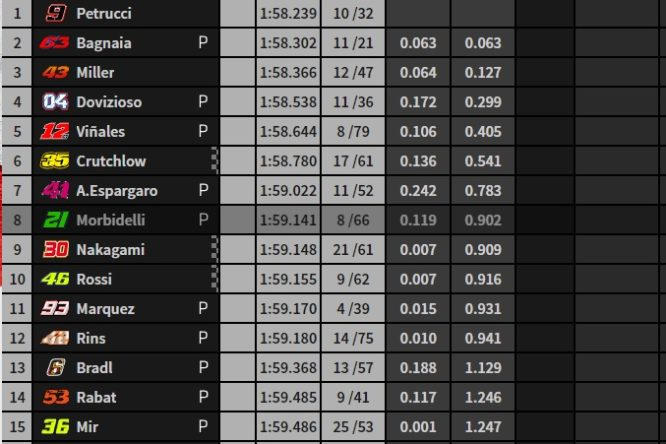The height and width of the screenshot is (444, 666).
Task: Click Petrucci's best time 1:58.239
Action: pos(288,14)
